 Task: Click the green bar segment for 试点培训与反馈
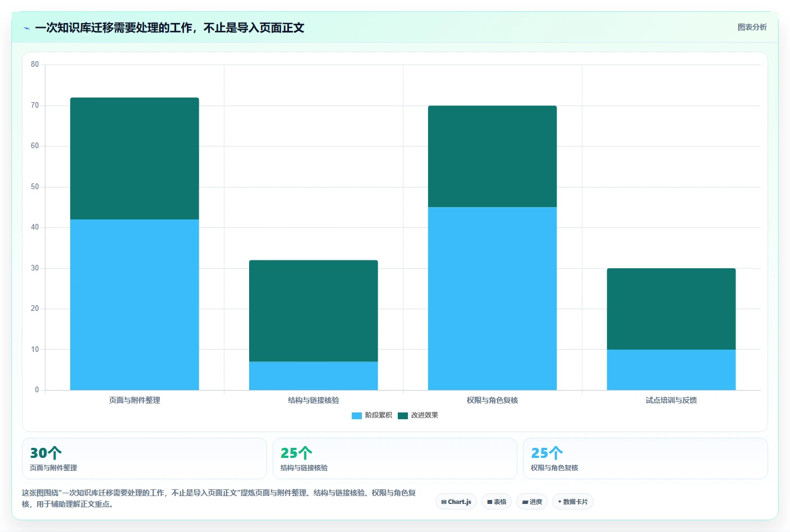coord(672,309)
